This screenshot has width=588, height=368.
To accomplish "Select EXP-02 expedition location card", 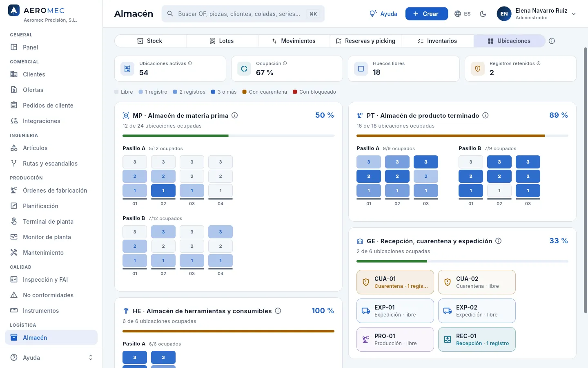I will click(x=477, y=311).
